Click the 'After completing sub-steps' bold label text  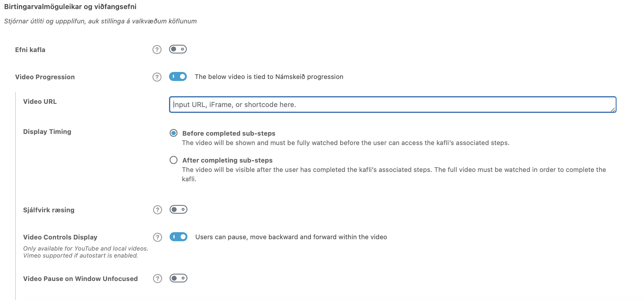[x=227, y=160]
